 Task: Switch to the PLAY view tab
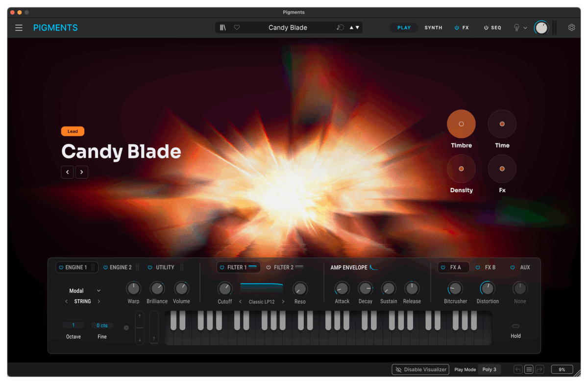404,27
